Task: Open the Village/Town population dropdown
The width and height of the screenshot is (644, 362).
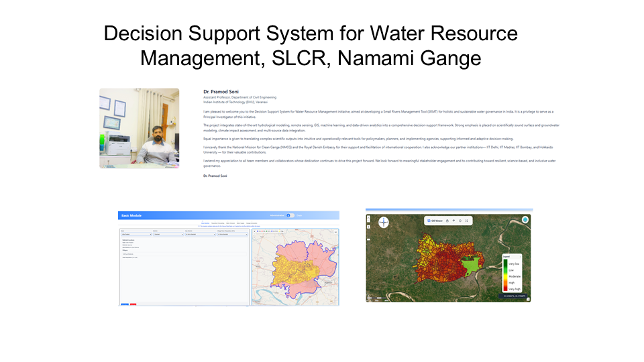Action: tap(233, 235)
